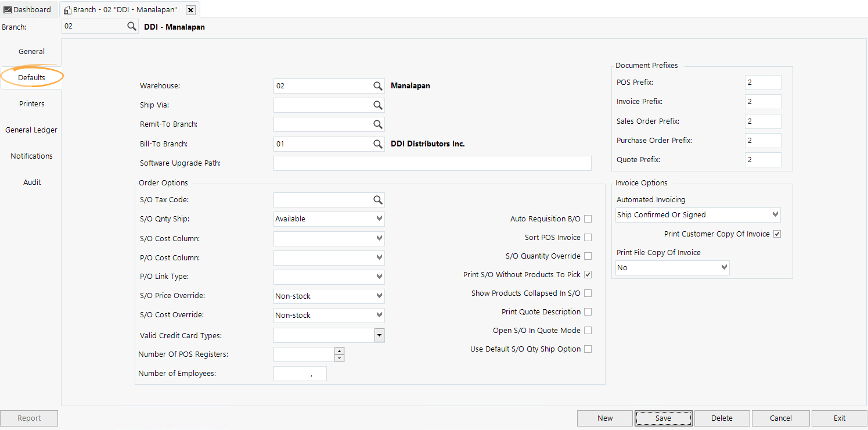Switch to the Printers section
This screenshot has width=868, height=430.
[31, 103]
